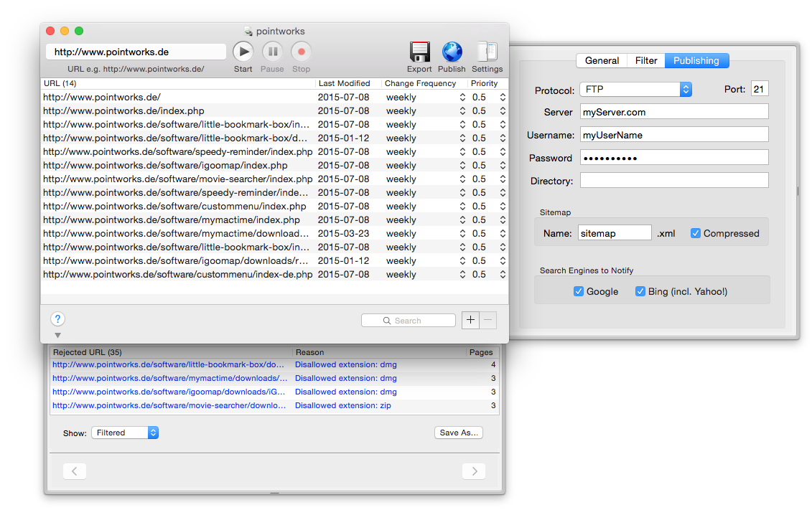Click the Save As... button
The width and height of the screenshot is (812, 510).
pyautogui.click(x=458, y=433)
